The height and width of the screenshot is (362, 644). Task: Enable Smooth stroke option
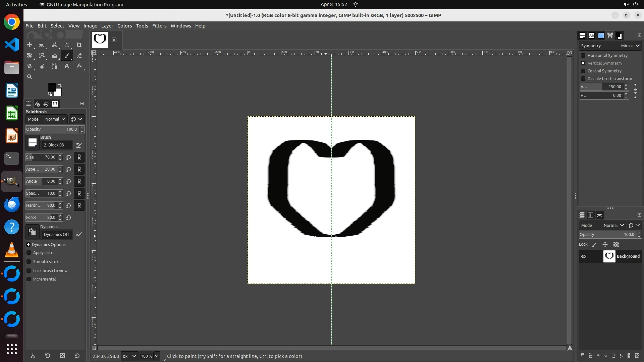point(29,262)
